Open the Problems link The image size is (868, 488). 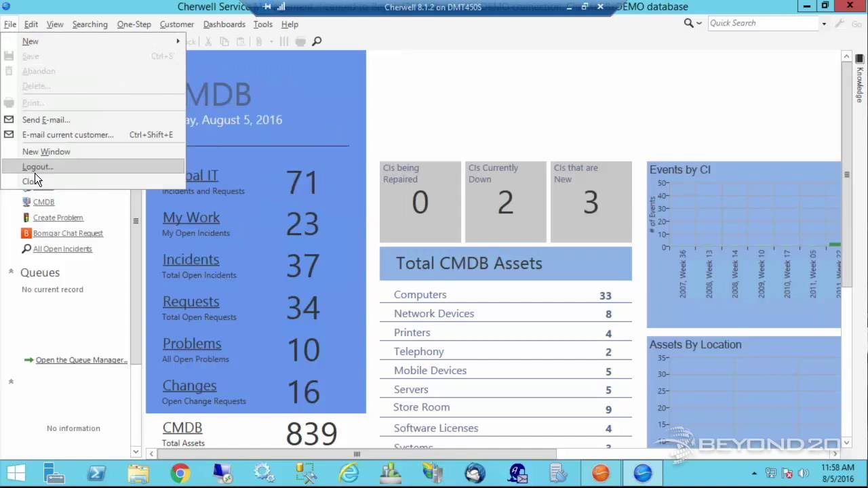[191, 344]
